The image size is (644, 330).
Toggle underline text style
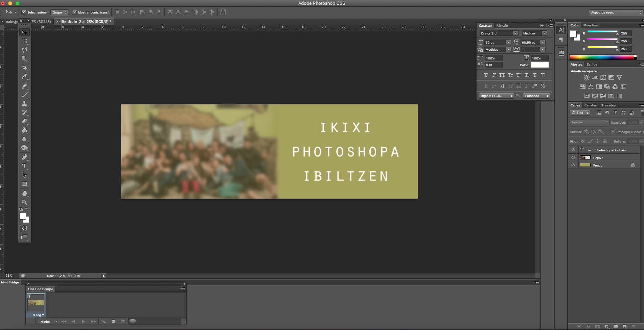tap(535, 75)
